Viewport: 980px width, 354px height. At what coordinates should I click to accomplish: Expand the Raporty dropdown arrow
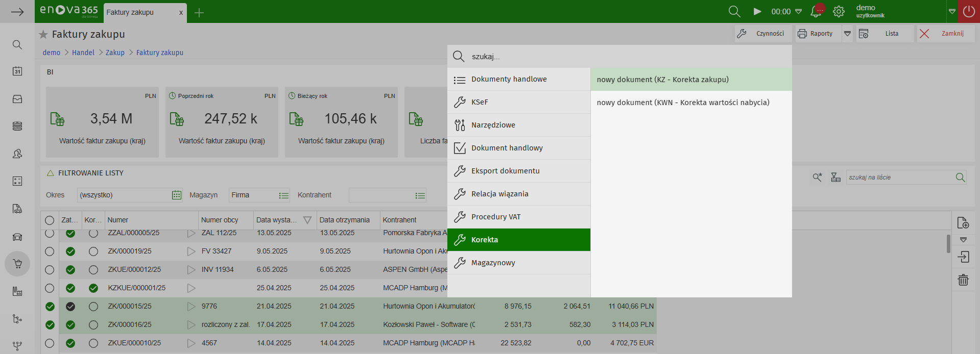point(847,34)
